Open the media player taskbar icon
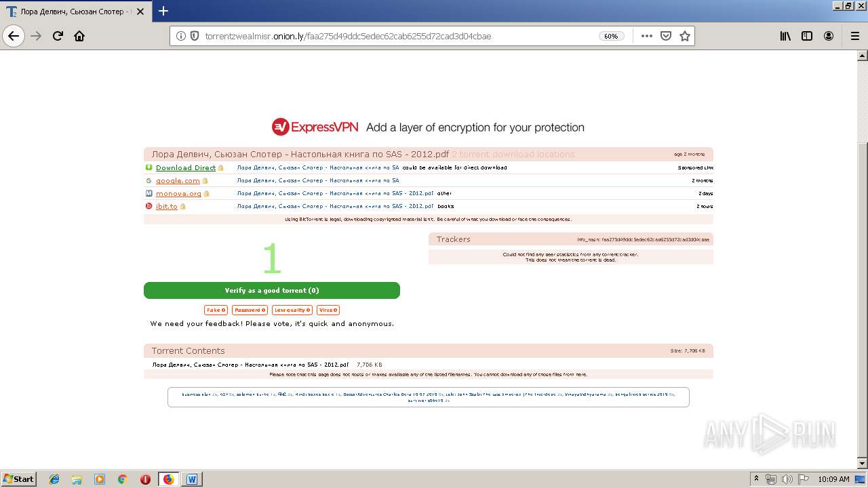868x488 pixels. [100, 479]
